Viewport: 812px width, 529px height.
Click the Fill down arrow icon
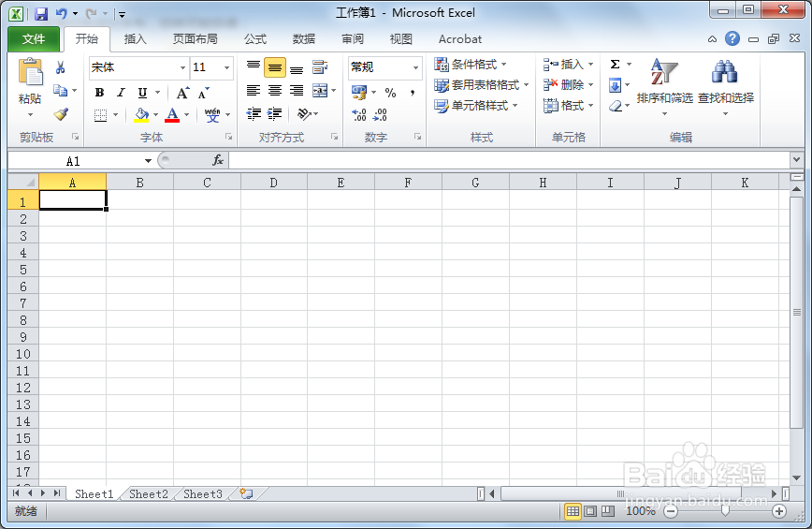(x=615, y=85)
